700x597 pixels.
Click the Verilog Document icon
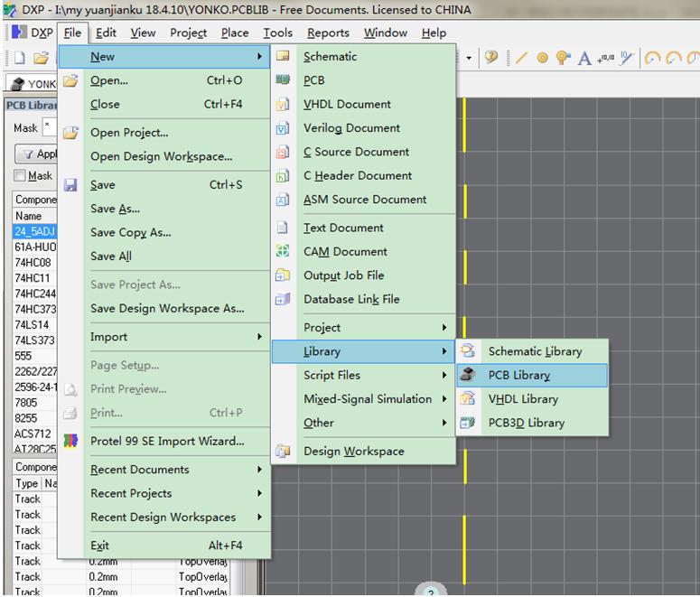click(283, 128)
